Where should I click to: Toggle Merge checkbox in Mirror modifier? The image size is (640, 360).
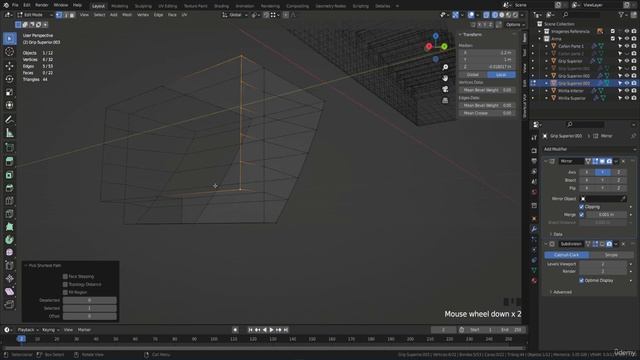coord(582,214)
